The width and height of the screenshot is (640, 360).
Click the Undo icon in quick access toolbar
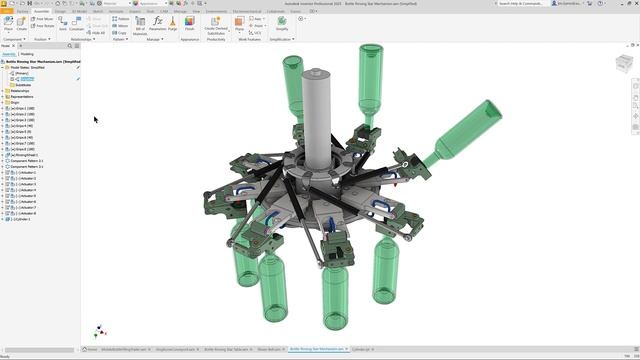tap(37, 3)
